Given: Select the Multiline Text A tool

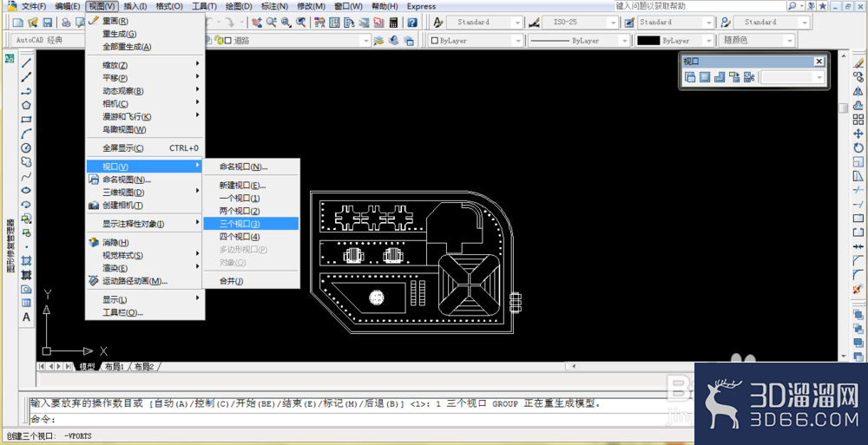Looking at the screenshot, I should pyautogui.click(x=26, y=317).
